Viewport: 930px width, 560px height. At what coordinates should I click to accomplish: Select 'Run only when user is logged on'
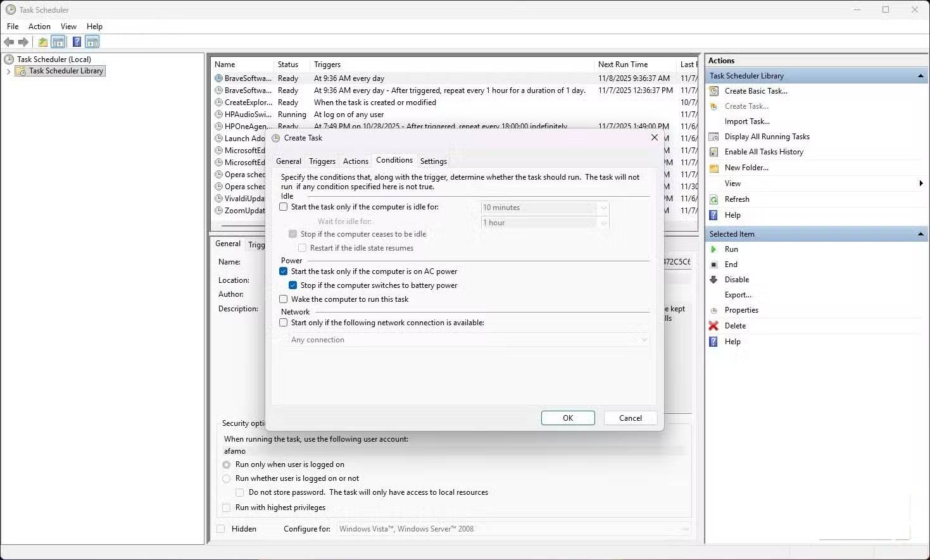click(227, 464)
